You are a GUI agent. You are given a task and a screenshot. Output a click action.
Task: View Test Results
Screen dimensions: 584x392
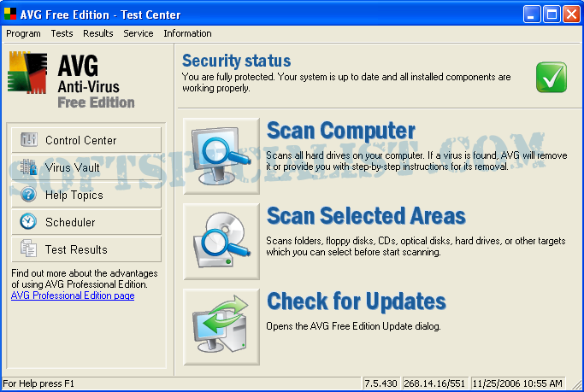[x=86, y=249]
